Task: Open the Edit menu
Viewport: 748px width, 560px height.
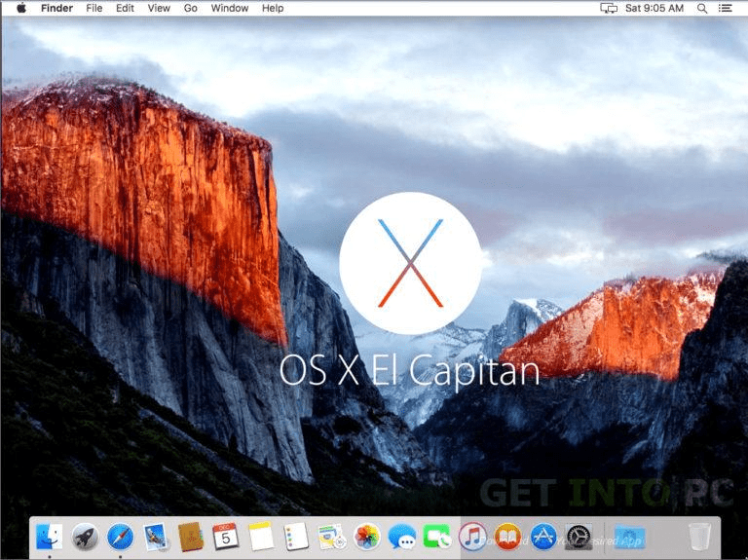Action: tap(125, 8)
